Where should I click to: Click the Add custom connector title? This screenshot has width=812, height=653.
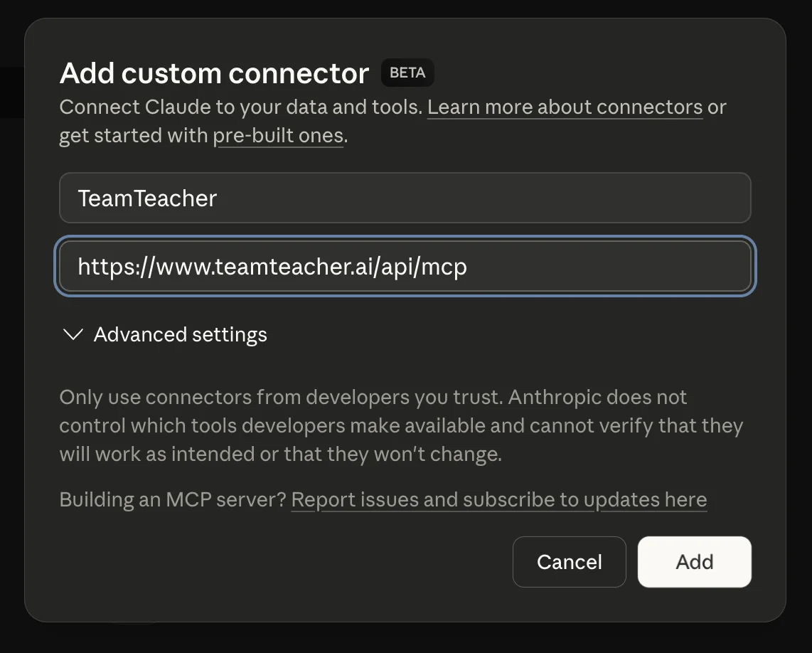(213, 73)
